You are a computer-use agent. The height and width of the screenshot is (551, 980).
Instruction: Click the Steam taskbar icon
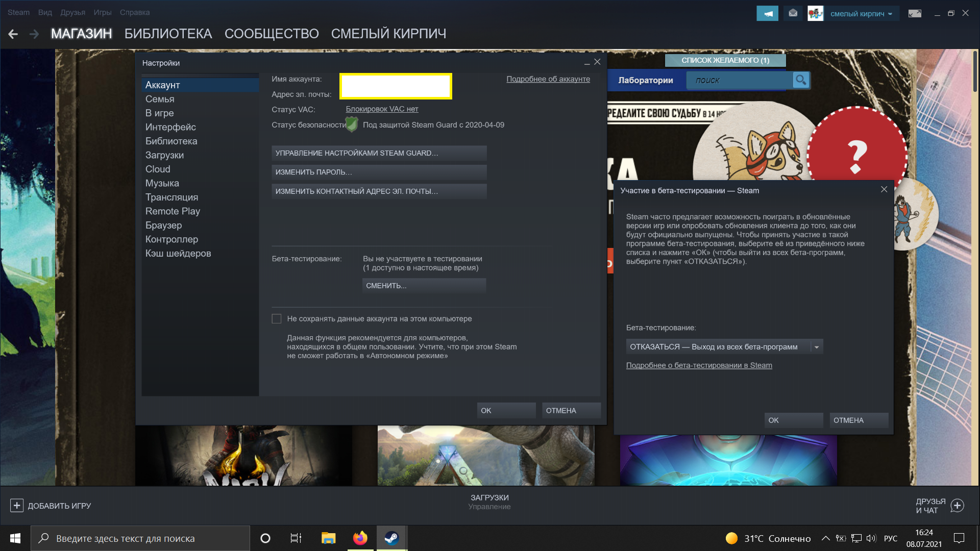[391, 538]
